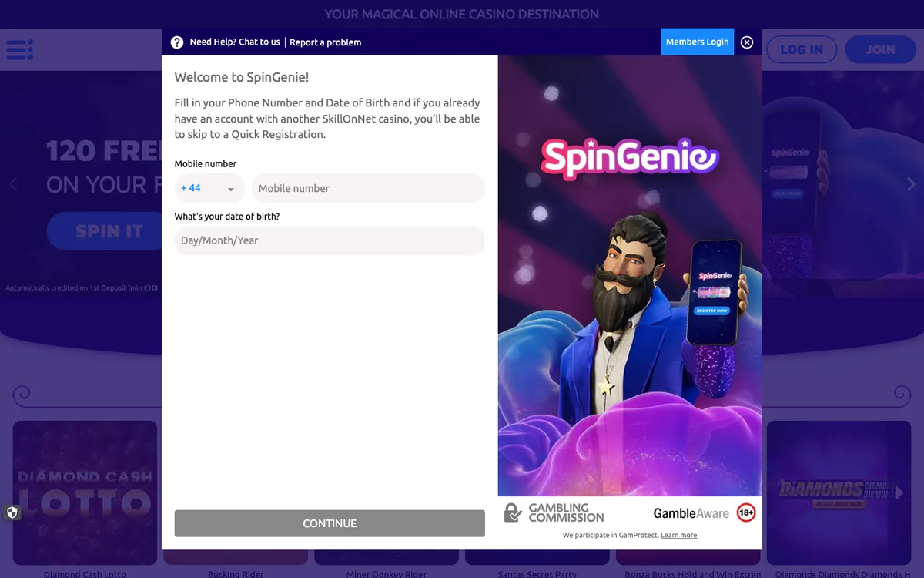Screen dimensions: 924x578
Task: Click the Members Login button
Action: tap(697, 42)
